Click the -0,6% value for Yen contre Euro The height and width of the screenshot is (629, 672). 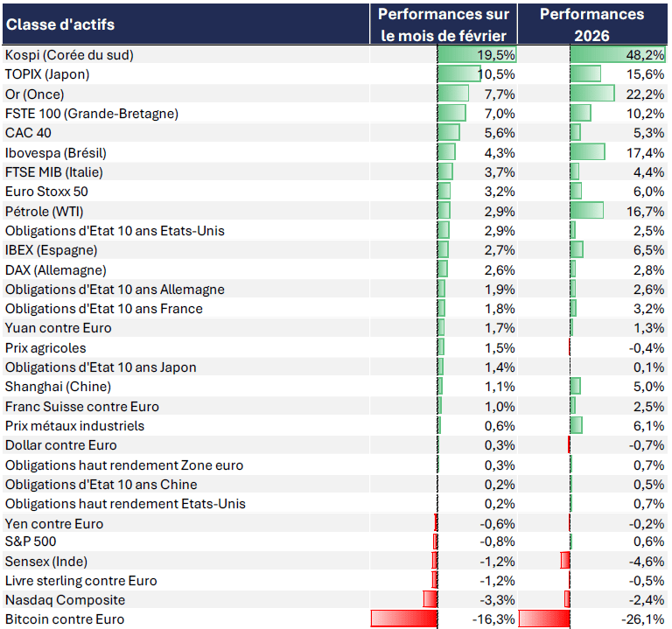[x=497, y=524]
